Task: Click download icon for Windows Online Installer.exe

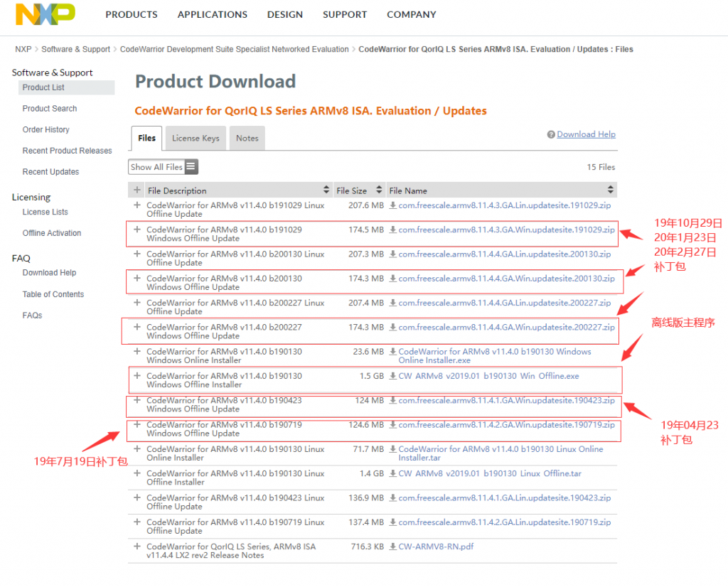Action: (392, 351)
